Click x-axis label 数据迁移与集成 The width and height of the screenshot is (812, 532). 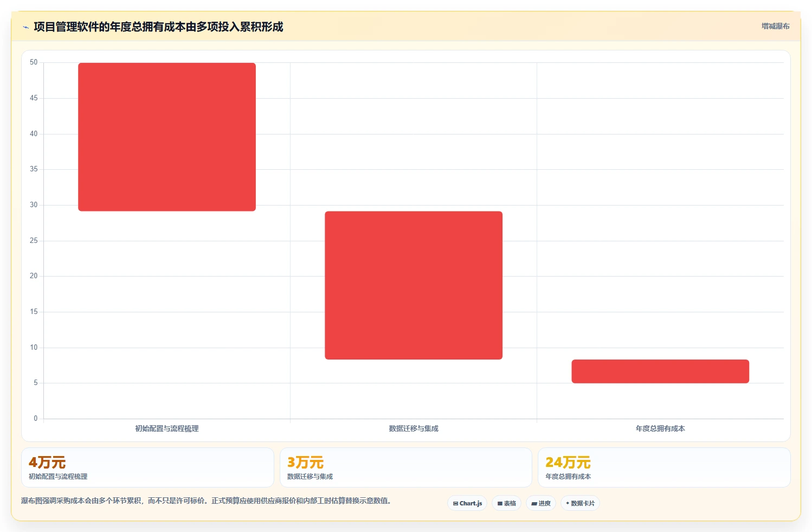(414, 428)
